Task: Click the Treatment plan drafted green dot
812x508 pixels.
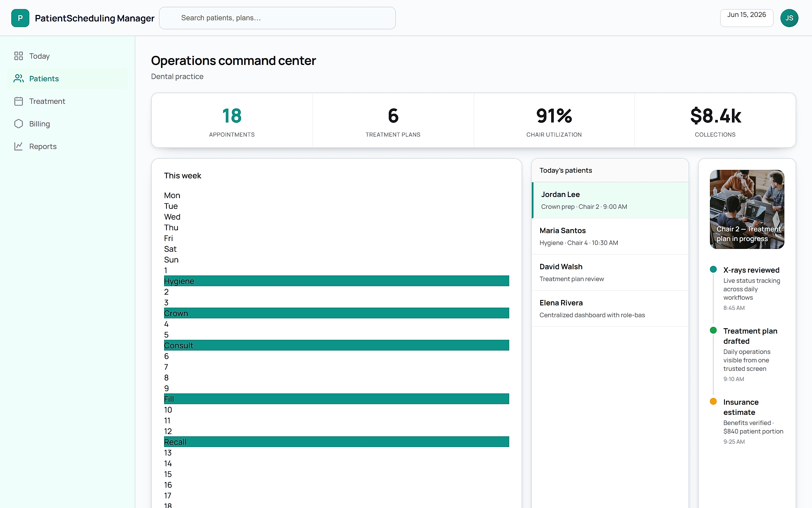Action: pos(713,330)
